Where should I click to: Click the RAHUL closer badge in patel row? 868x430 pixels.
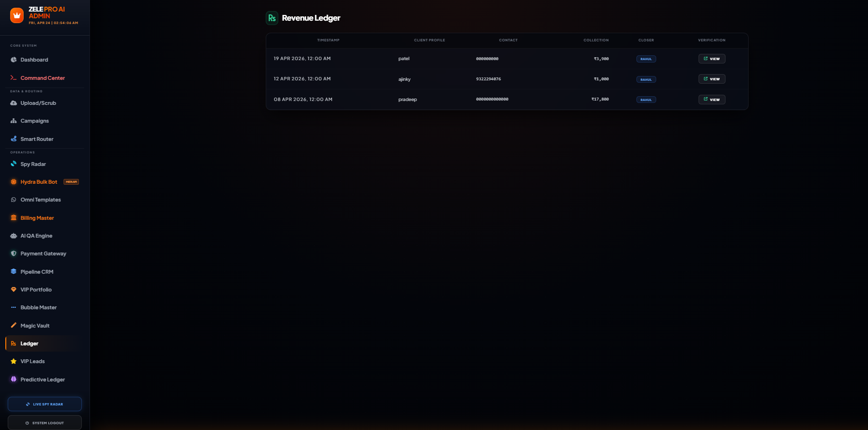pos(646,59)
